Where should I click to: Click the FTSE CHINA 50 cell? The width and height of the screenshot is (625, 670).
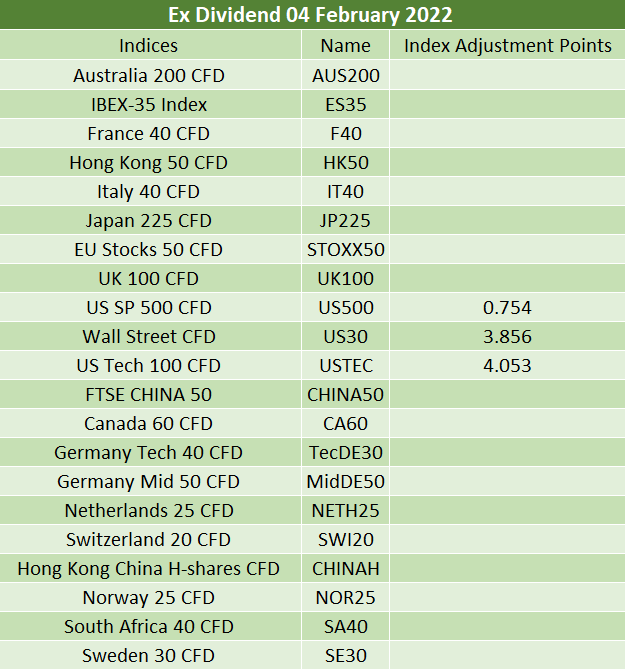150,394
